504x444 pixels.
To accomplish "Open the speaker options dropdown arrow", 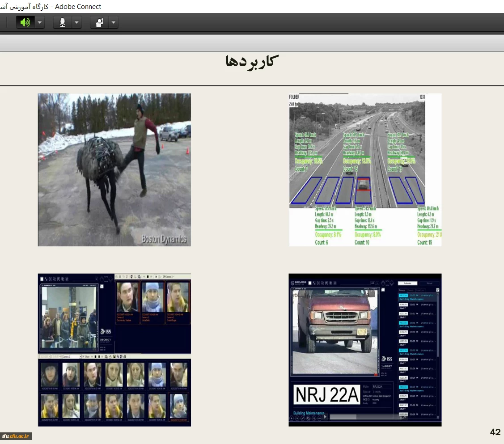I will pyautogui.click(x=40, y=22).
